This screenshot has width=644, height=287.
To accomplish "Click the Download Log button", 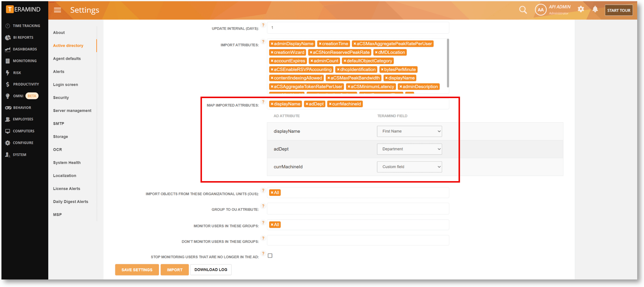I will click(x=211, y=270).
